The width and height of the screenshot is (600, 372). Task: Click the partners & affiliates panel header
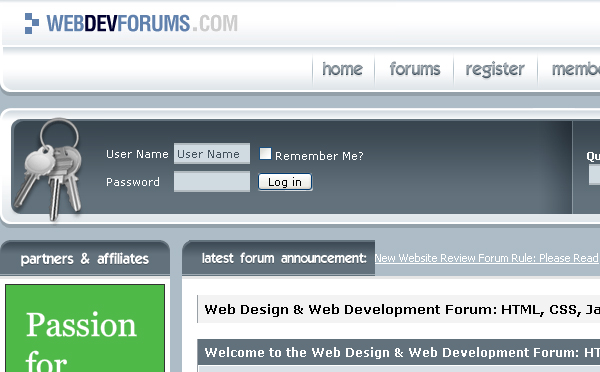tap(85, 258)
